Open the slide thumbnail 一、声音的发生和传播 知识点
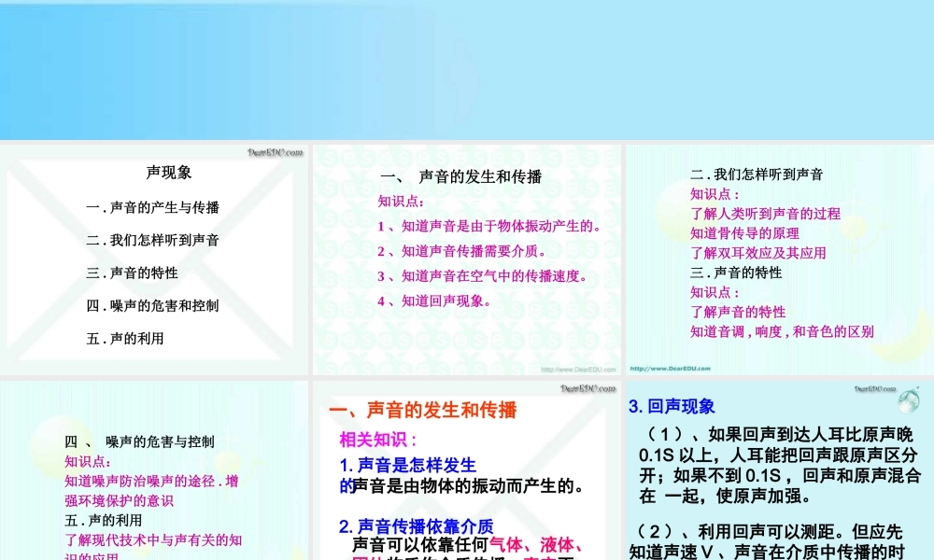The width and height of the screenshot is (934, 560). click(x=467, y=259)
